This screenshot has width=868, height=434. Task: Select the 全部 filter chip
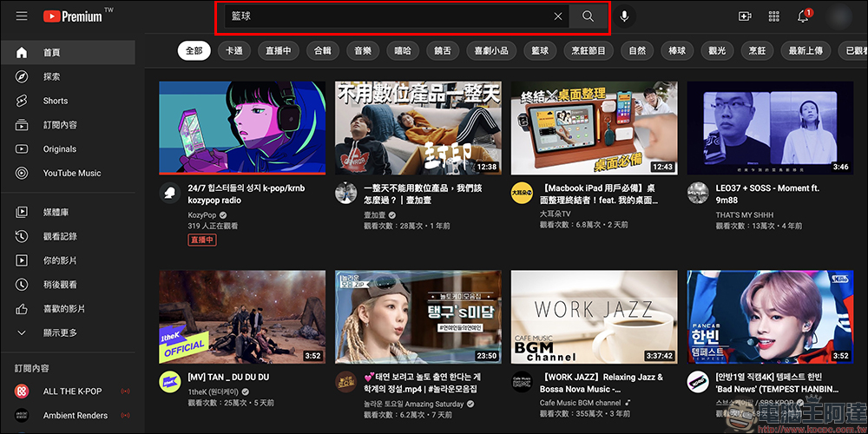pyautogui.click(x=194, y=50)
